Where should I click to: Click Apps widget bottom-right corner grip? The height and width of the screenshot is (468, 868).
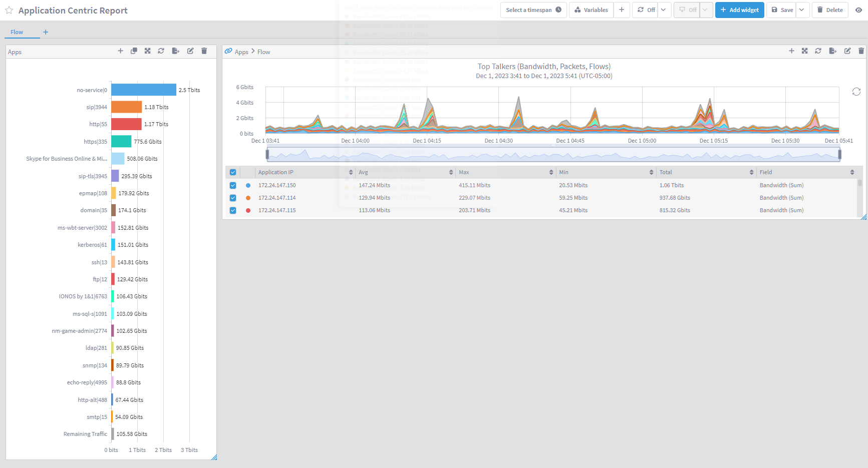click(214, 457)
